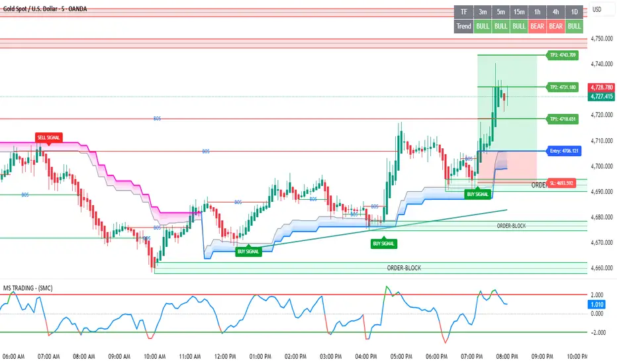Click the 10:00 AM time axis label
The width and height of the screenshot is (617, 364).
[155, 357]
